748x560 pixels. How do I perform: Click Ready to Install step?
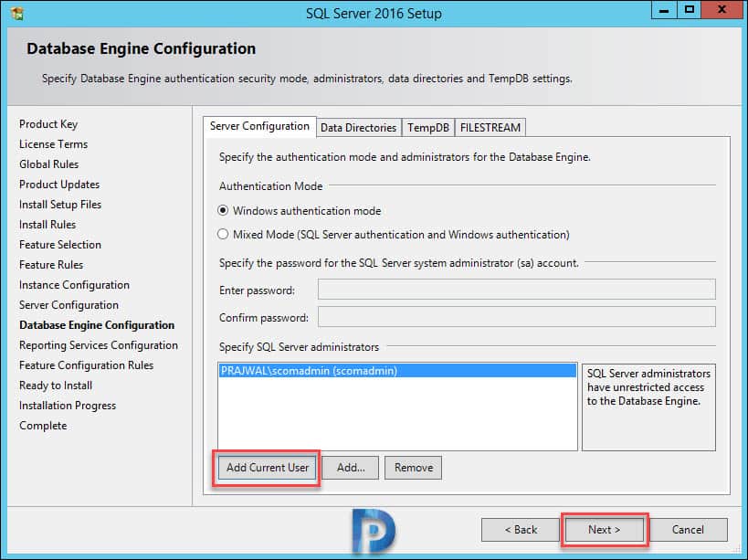(x=56, y=386)
